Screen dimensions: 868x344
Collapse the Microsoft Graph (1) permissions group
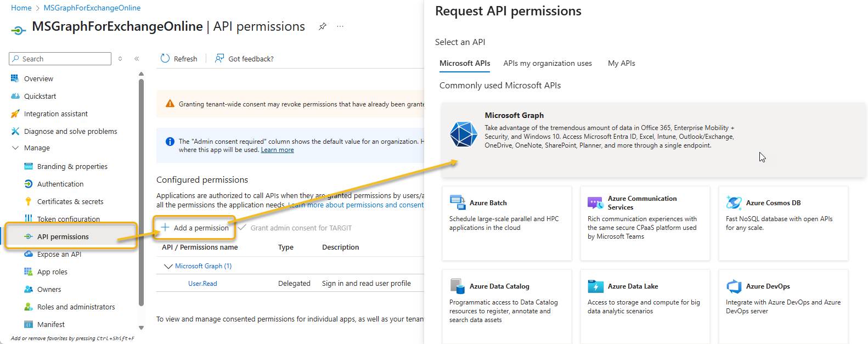[168, 266]
